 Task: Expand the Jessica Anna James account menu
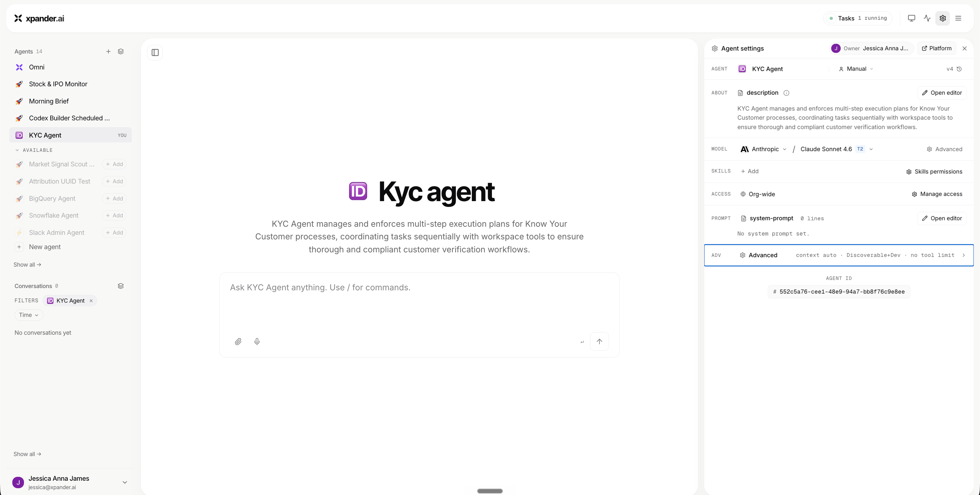[124, 482]
